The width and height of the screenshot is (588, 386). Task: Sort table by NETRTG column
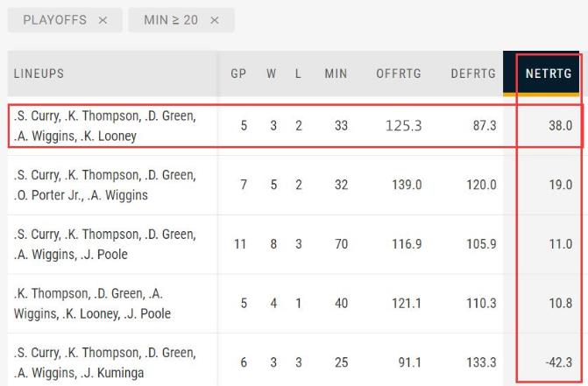(549, 74)
